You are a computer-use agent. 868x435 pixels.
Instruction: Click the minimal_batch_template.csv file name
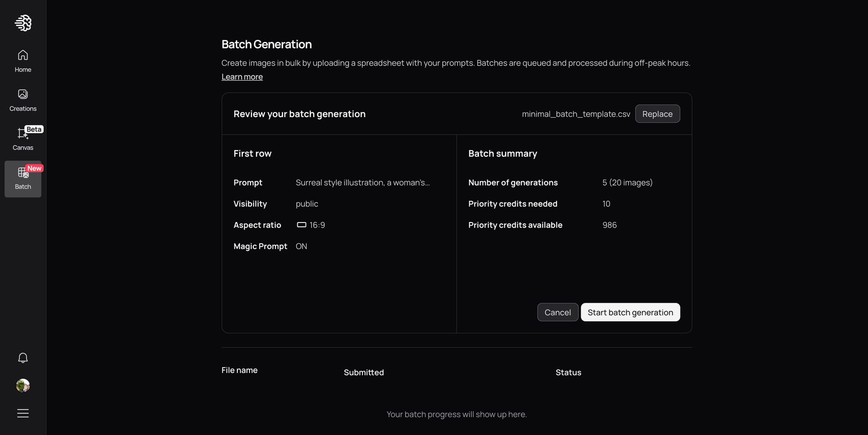576,114
